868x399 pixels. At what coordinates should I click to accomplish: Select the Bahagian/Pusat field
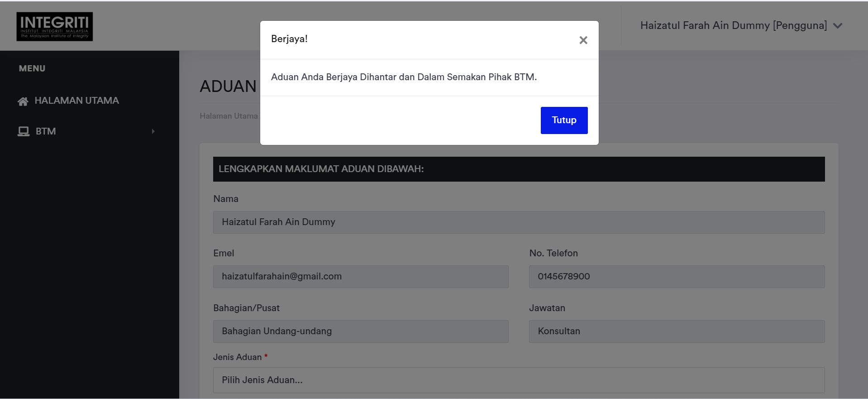point(361,332)
